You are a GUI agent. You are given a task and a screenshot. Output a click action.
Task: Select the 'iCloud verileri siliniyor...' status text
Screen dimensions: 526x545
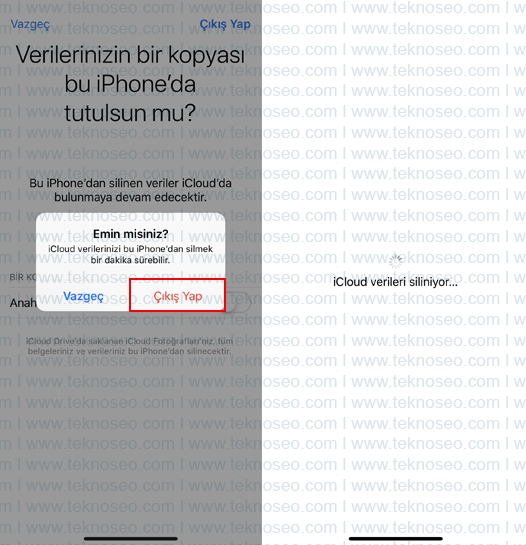pyautogui.click(x=395, y=282)
